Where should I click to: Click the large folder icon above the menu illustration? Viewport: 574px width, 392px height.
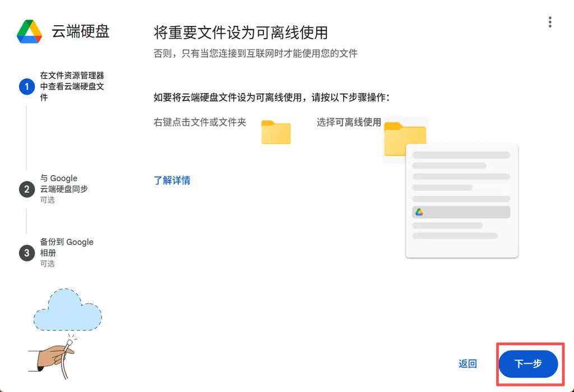[x=405, y=139]
